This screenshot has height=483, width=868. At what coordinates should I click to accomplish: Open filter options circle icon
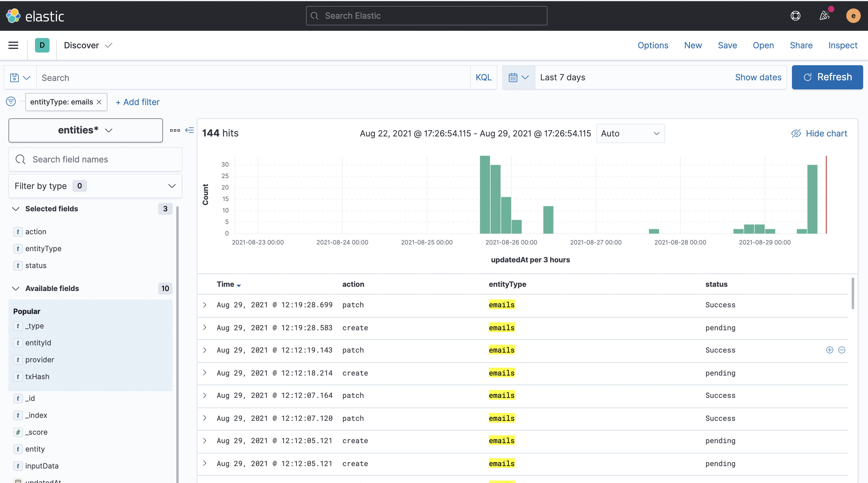(x=11, y=101)
